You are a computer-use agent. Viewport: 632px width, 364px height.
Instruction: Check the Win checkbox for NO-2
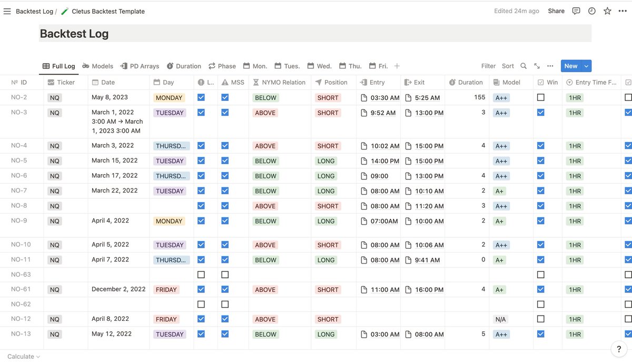(541, 97)
